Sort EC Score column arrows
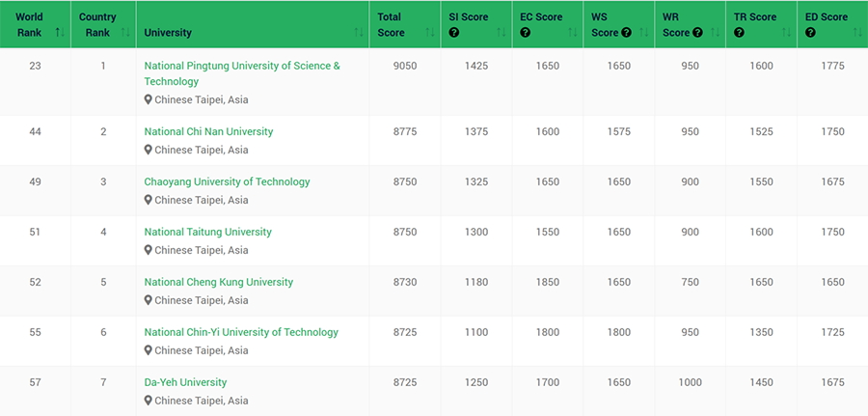Screen dimensions: 868x416 coord(573,33)
